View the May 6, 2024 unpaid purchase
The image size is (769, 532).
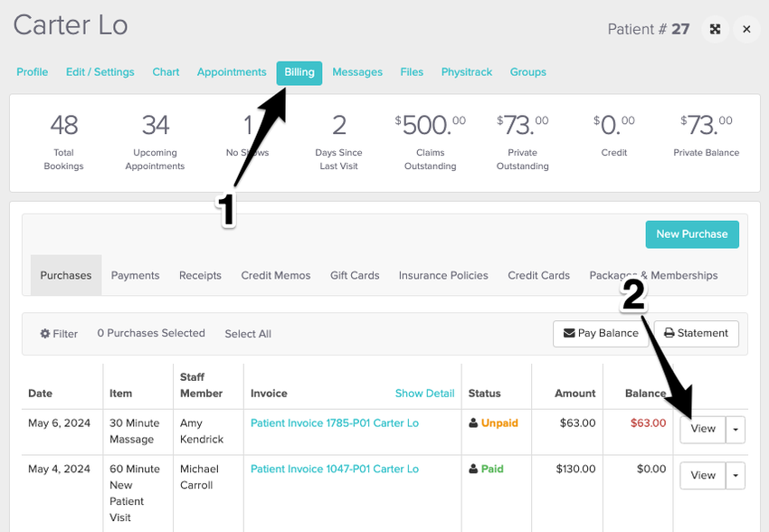pos(703,429)
